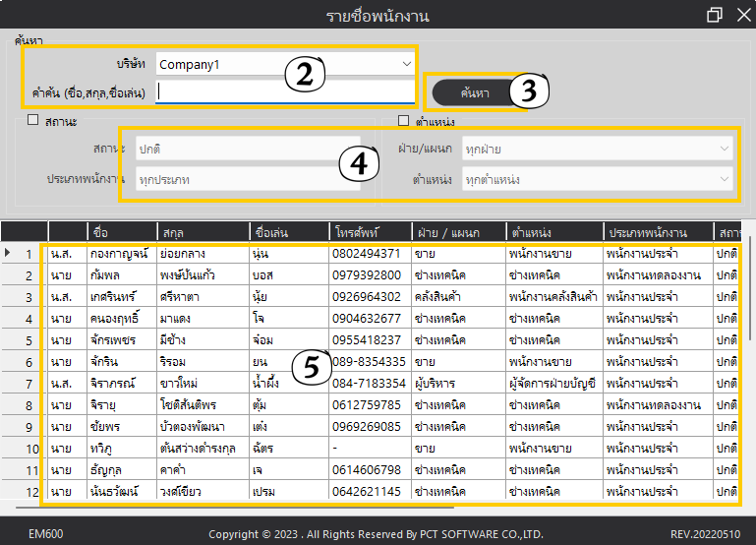Expand the ฝ่าย/แผนก dropdown showing ทุกฝ่าย
The image size is (756, 545).
pos(597,148)
